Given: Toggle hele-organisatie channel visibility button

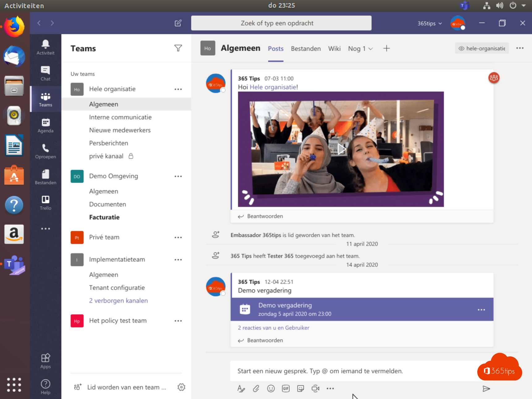Looking at the screenshot, I should [x=482, y=48].
